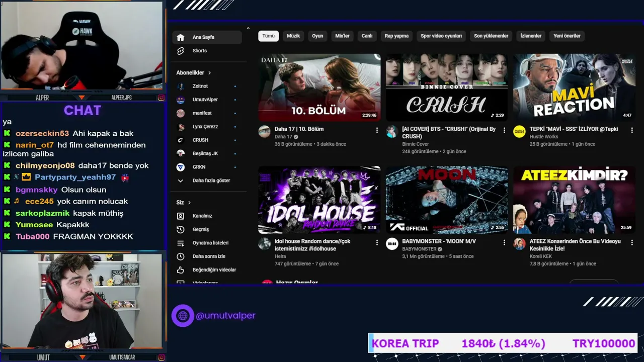Switch to the Müzik filter chip

(293, 36)
